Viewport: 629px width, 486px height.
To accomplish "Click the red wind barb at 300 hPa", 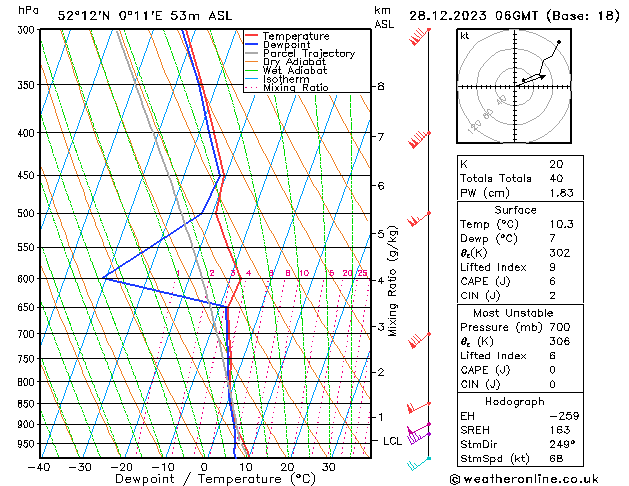I will 420,36.
